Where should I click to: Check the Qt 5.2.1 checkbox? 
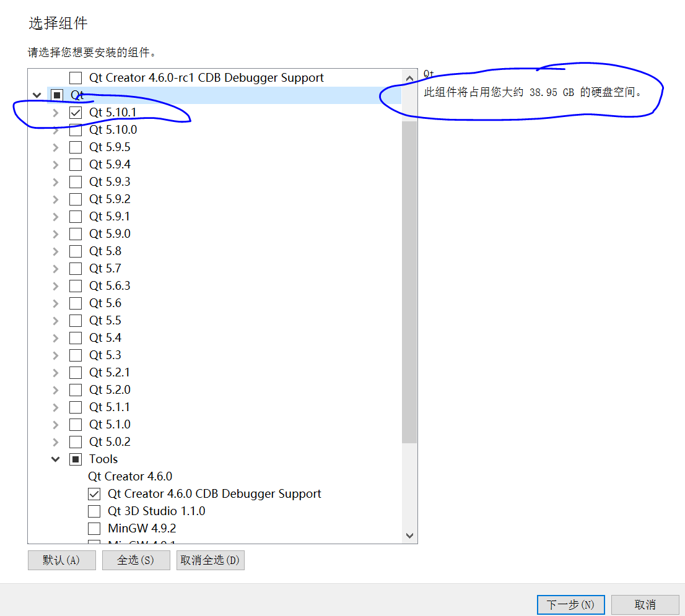(x=76, y=373)
